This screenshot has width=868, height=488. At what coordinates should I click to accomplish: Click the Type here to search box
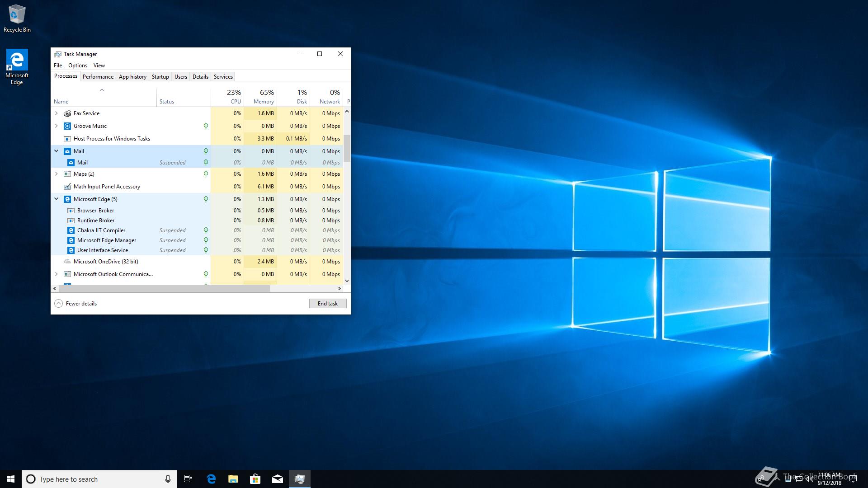point(99,479)
